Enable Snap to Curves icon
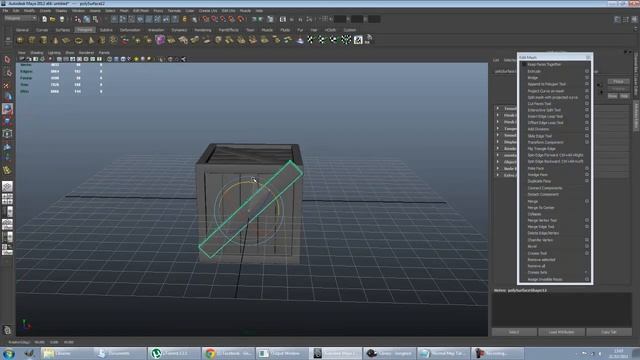Screen dimensions: 640x360 click(x=214, y=19)
